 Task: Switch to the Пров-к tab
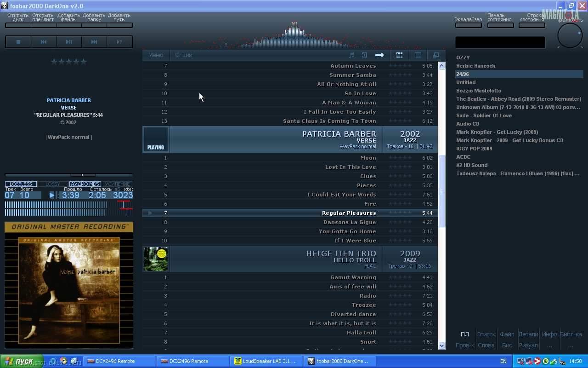tap(465, 345)
